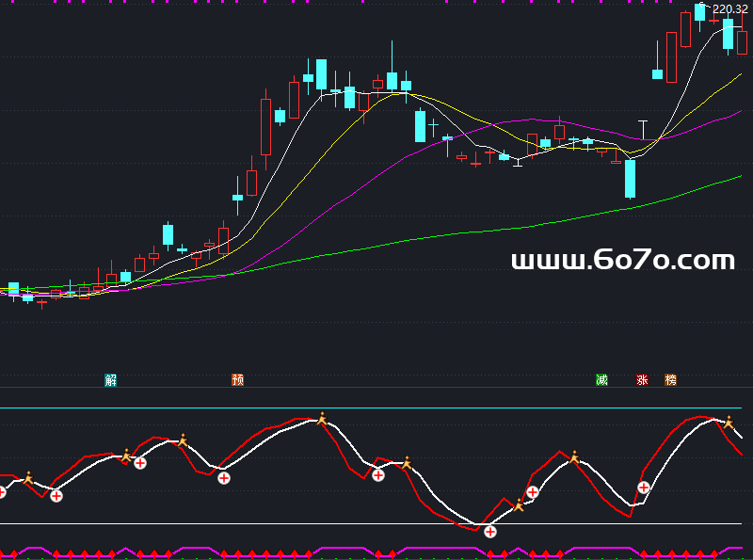Open the orange 榜 ranking tag
This screenshot has height=560, width=753.
[x=670, y=380]
